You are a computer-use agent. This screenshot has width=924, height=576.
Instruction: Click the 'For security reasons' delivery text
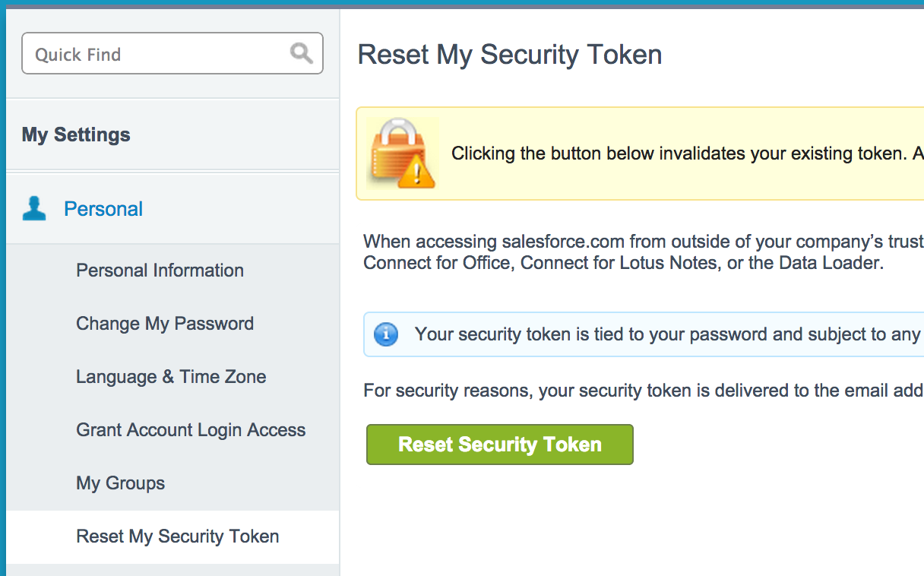pos(644,391)
